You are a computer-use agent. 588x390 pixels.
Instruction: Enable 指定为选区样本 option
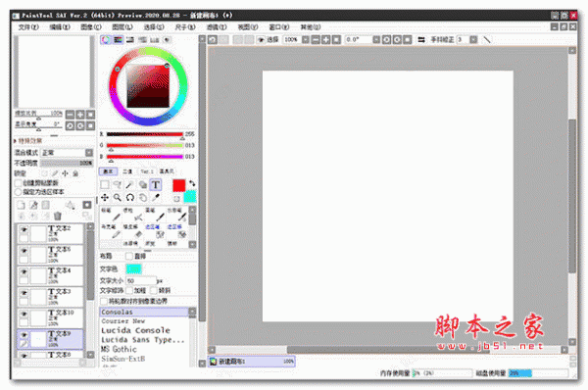coord(18,192)
